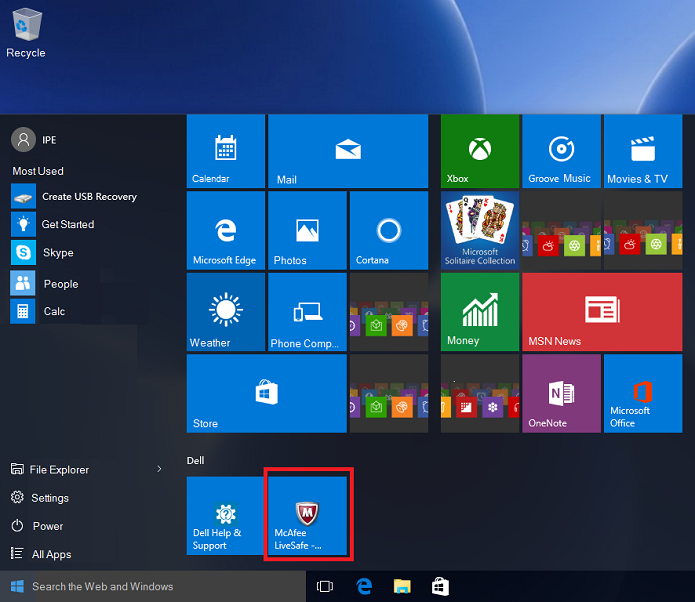695x602 pixels.
Task: Launch the Microsoft Edge tile
Action: click(x=226, y=231)
